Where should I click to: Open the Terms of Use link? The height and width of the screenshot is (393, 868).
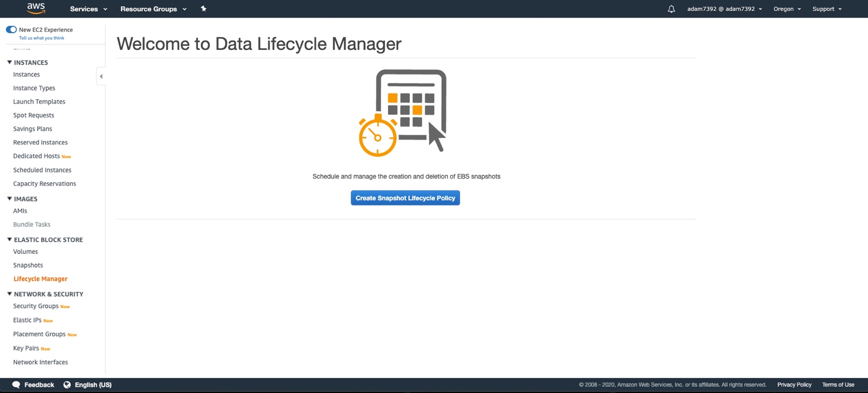(838, 384)
